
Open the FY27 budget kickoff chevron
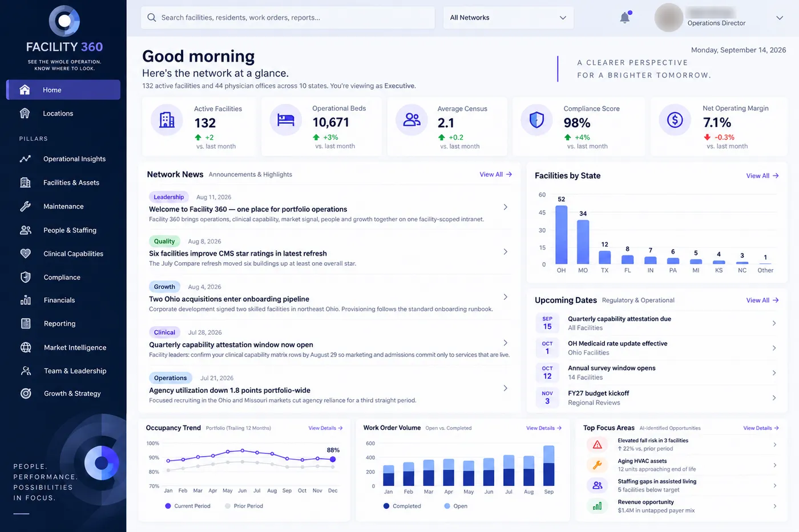774,397
